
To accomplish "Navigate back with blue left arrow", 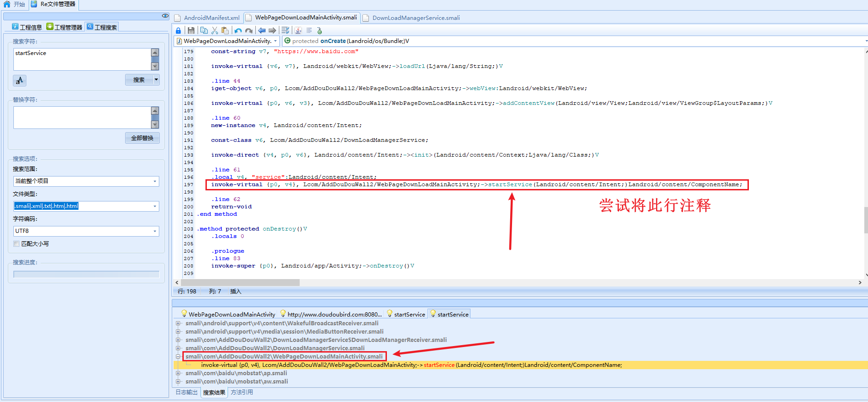I will point(262,30).
